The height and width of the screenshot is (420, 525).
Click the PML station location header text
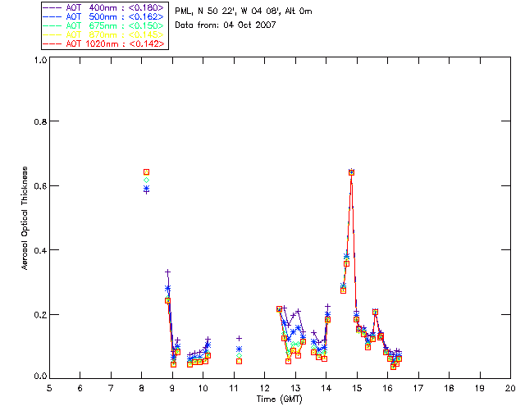pyautogui.click(x=244, y=11)
